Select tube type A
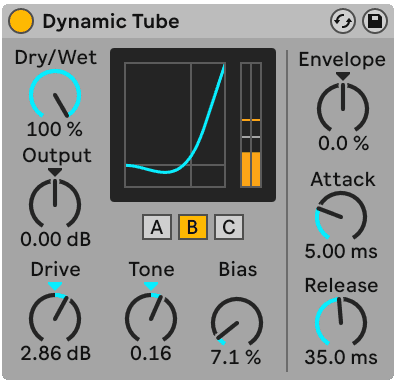Viewport: 398px width, 384px height. pyautogui.click(x=157, y=227)
